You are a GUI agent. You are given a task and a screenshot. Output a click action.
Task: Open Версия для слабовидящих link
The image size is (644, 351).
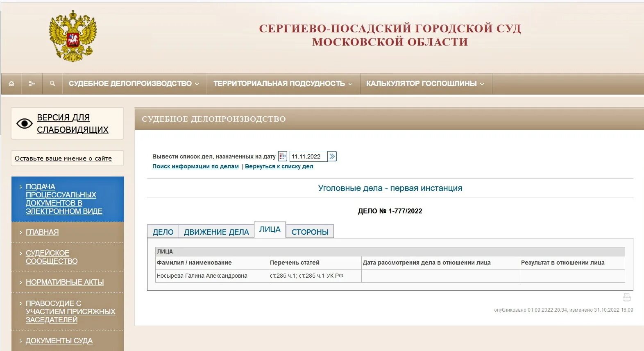click(x=73, y=123)
